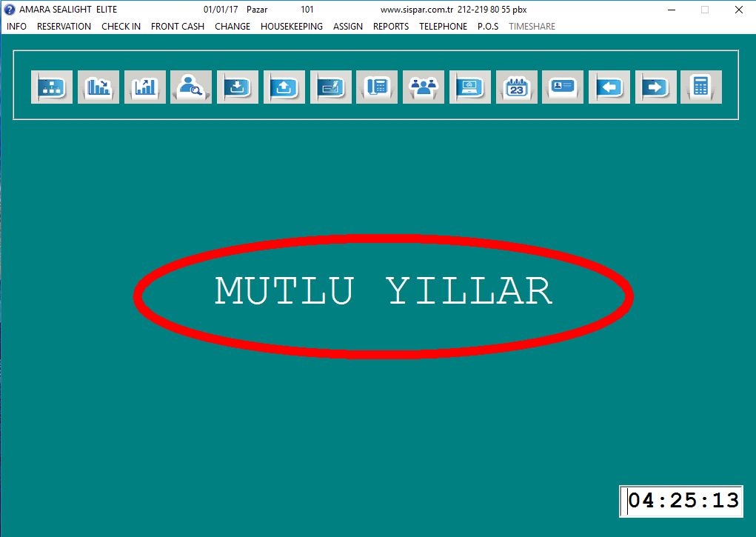
Task: Click the rising bar chart icon
Action: tap(145, 87)
